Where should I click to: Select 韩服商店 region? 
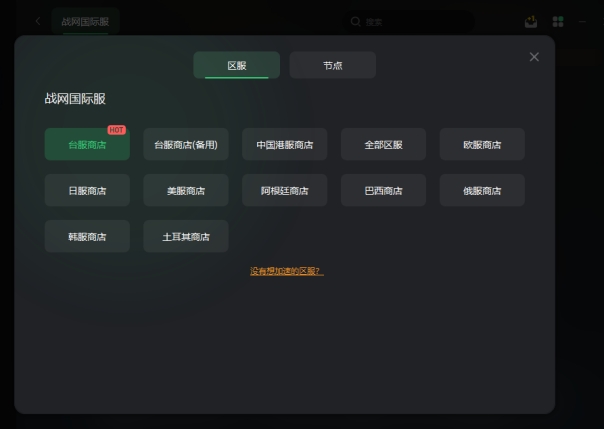(x=87, y=236)
